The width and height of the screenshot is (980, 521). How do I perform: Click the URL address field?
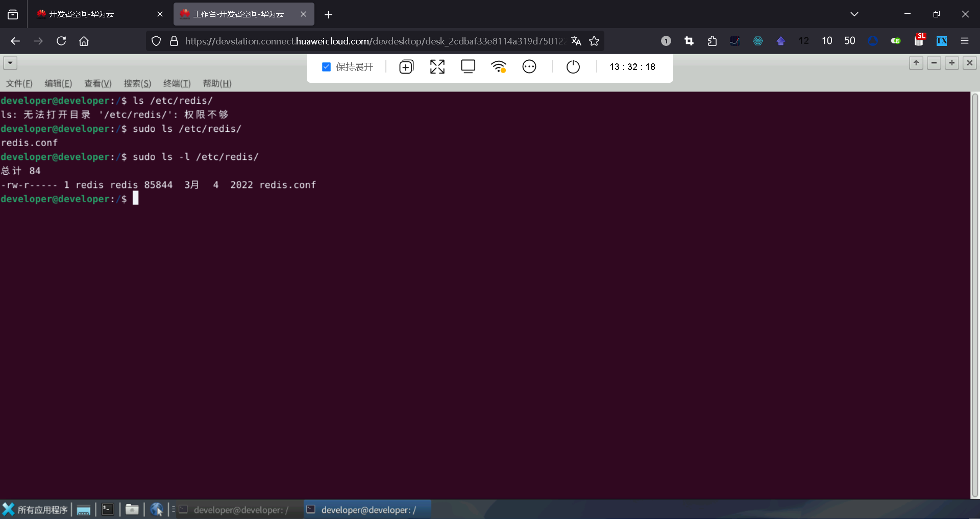(x=374, y=41)
